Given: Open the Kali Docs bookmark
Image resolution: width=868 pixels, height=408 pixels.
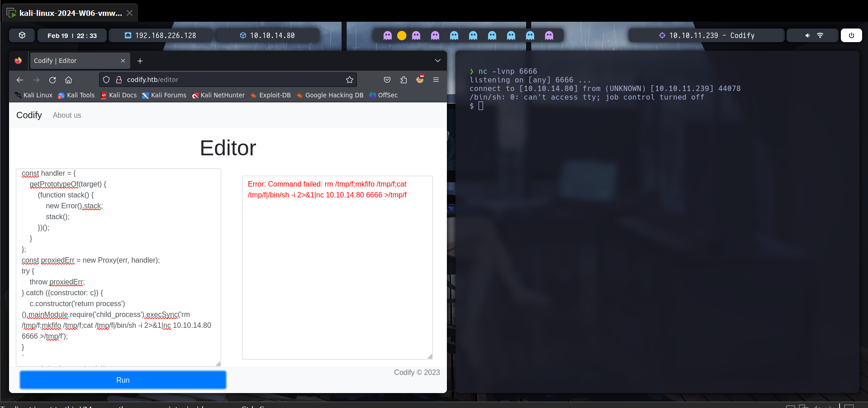Looking at the screenshot, I should coord(119,95).
